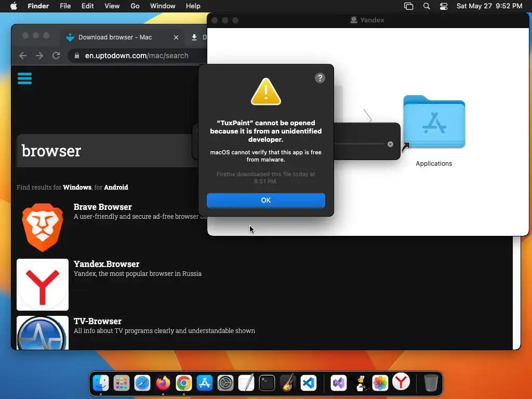Open the Edit menu
Image resolution: width=532 pixels, height=399 pixels.
pos(87,6)
